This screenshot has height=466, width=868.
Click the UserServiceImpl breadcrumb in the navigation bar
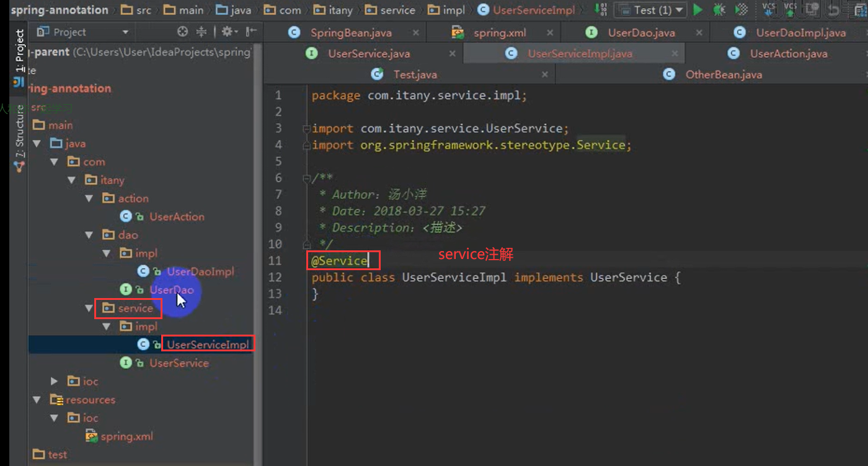[x=526, y=10]
